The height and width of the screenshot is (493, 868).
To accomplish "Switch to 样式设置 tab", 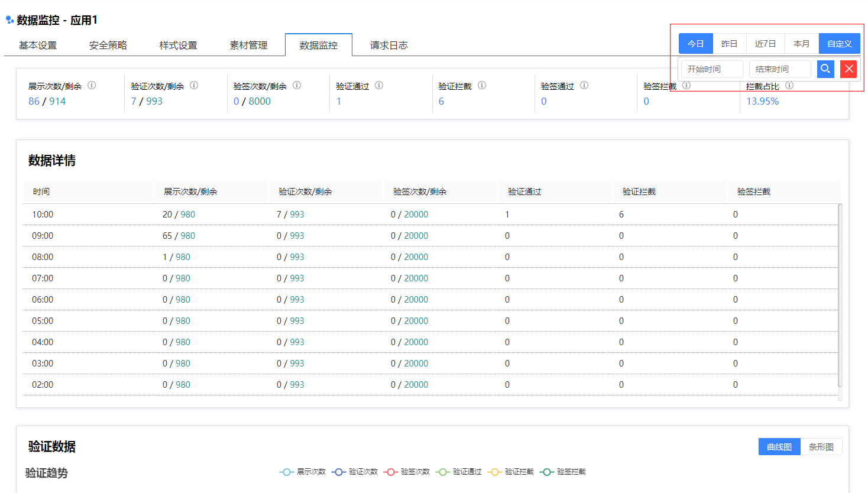I will tap(178, 45).
